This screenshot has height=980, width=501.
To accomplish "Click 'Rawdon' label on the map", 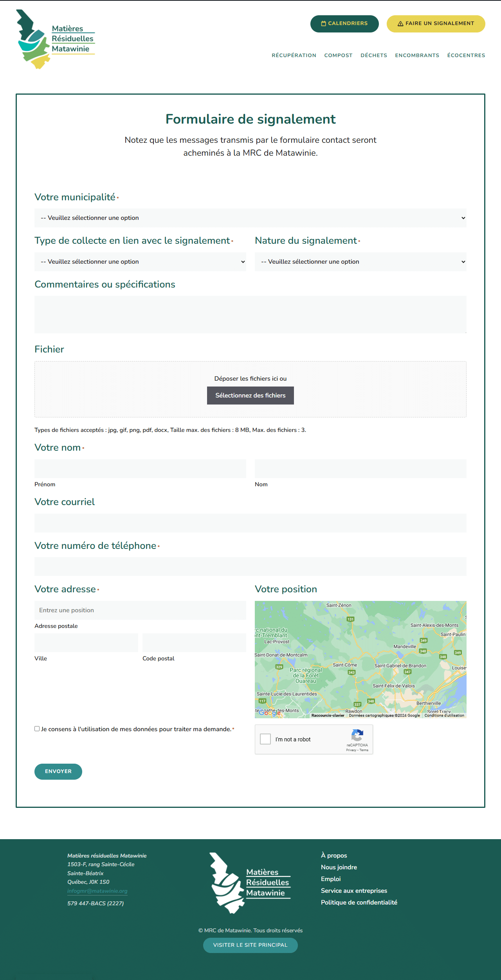I will 354,711.
